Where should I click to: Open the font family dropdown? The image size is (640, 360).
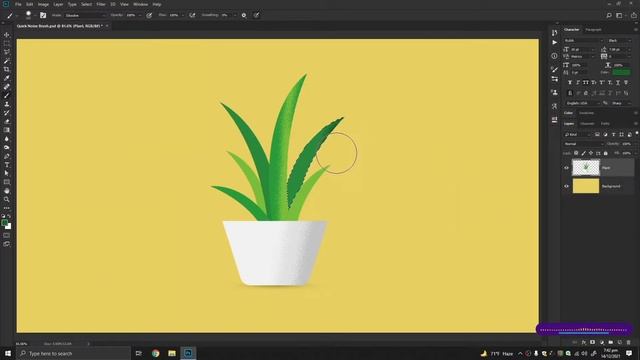[583, 40]
